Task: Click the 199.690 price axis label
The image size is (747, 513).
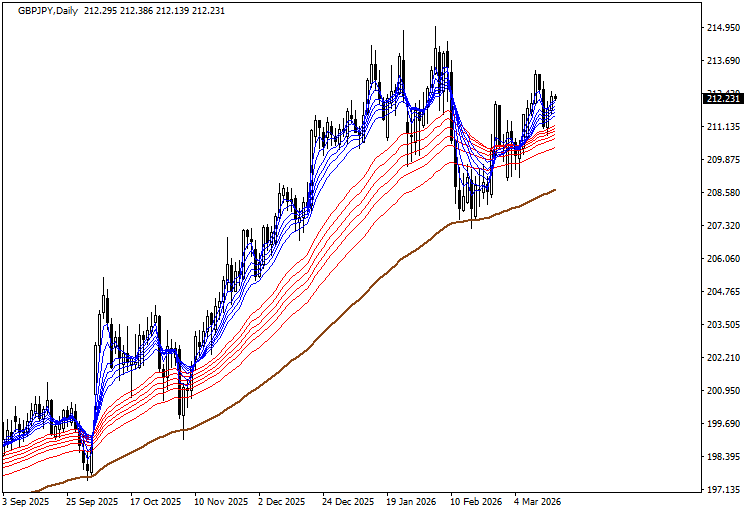Action: pyautogui.click(x=722, y=424)
